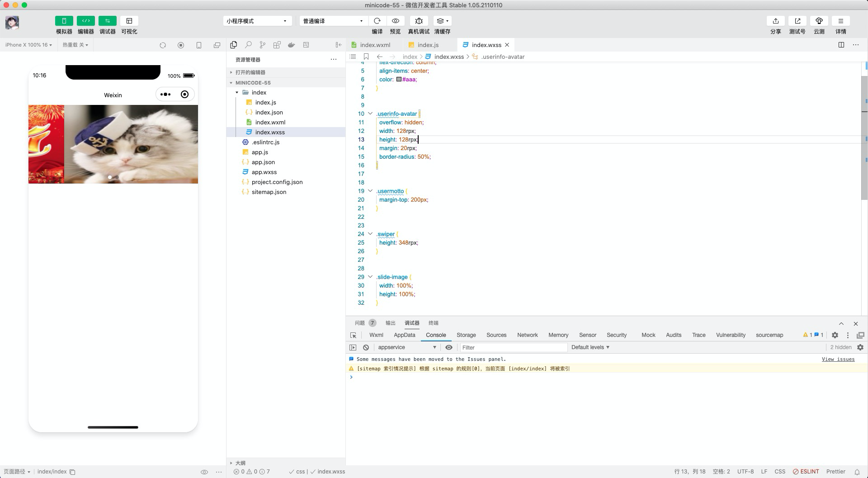Open the appservice context dropdown
The image size is (868, 478).
(x=407, y=347)
